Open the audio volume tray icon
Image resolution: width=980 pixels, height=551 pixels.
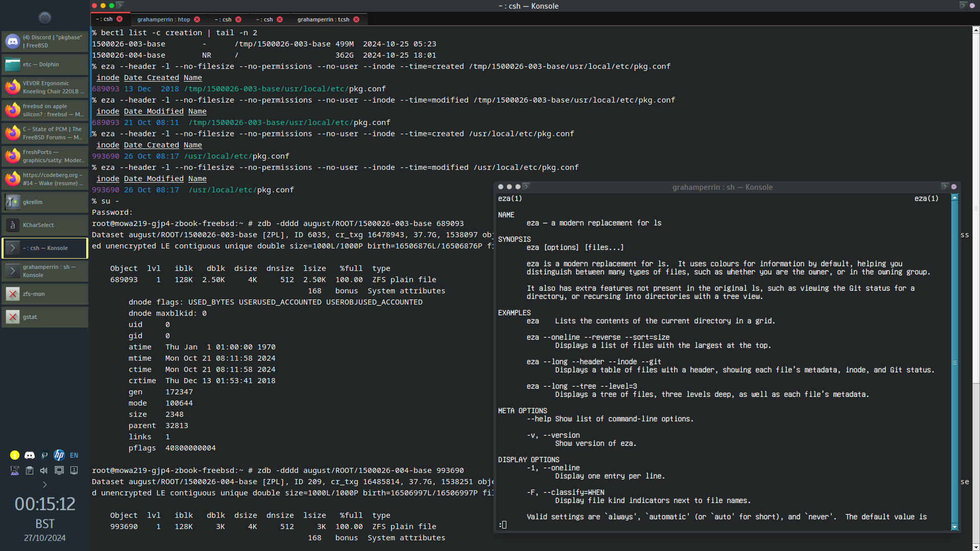(44, 470)
